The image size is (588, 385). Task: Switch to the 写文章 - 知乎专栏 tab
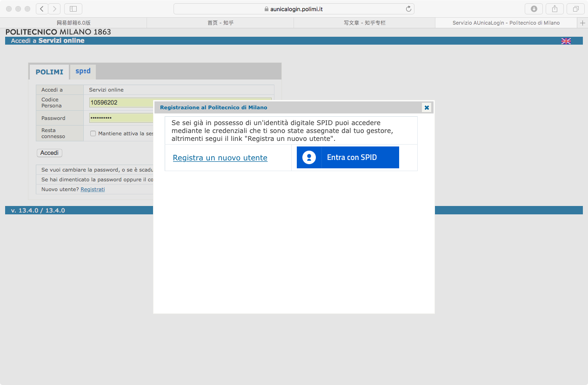click(365, 23)
